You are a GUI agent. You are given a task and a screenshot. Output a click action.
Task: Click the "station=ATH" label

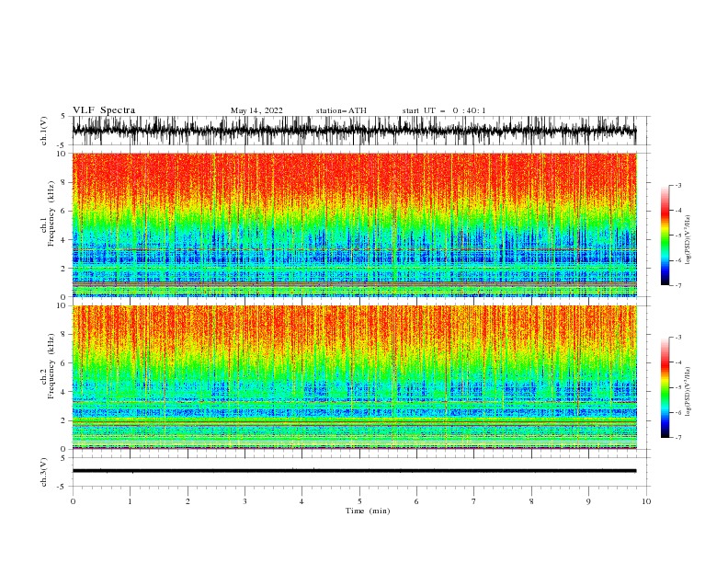tap(341, 110)
